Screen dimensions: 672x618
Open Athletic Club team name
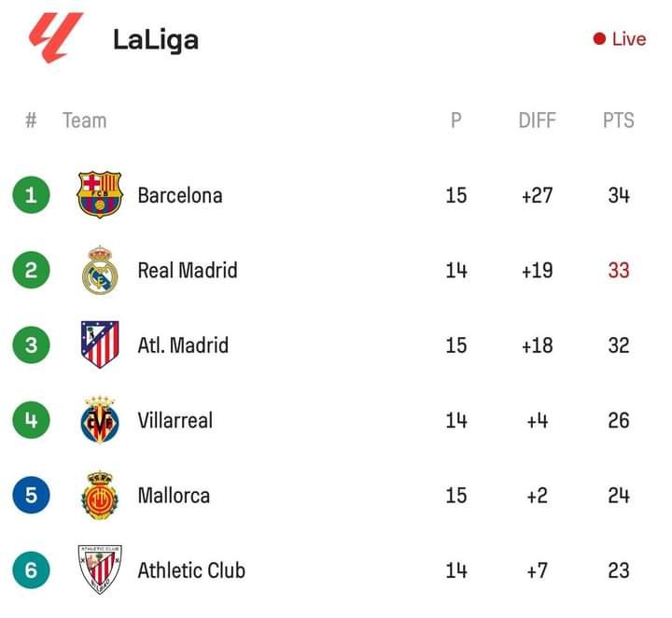(x=191, y=569)
